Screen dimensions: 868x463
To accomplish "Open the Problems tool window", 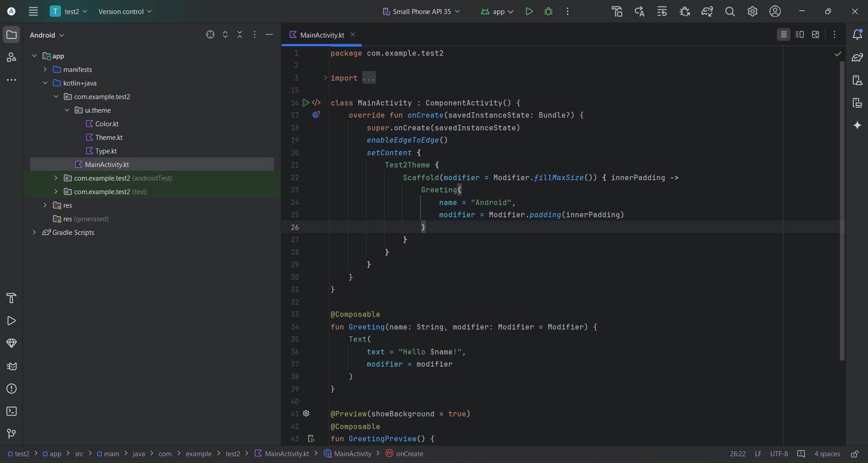I will click(11, 389).
